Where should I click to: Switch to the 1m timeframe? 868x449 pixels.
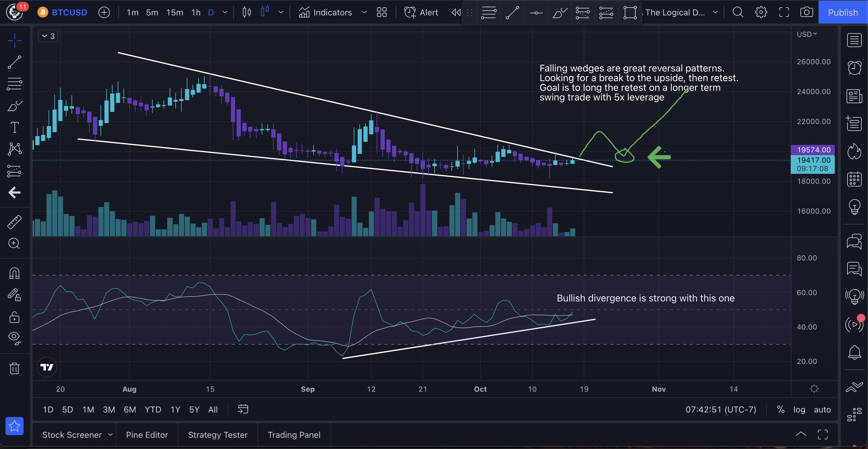[x=132, y=12]
